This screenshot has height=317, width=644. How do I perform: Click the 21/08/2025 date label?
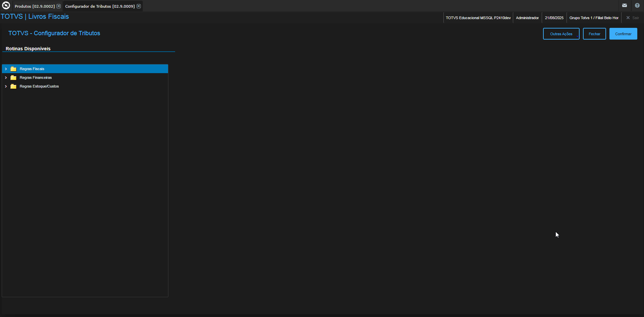click(554, 18)
